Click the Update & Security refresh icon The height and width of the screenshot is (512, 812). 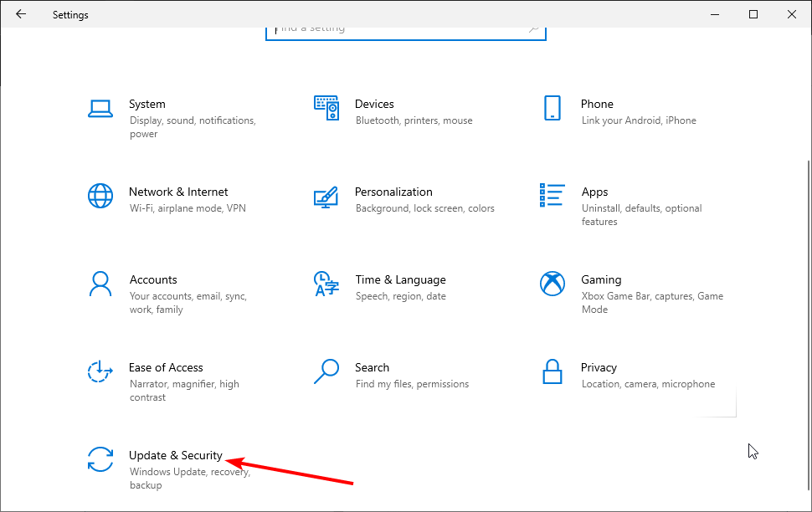(100, 460)
